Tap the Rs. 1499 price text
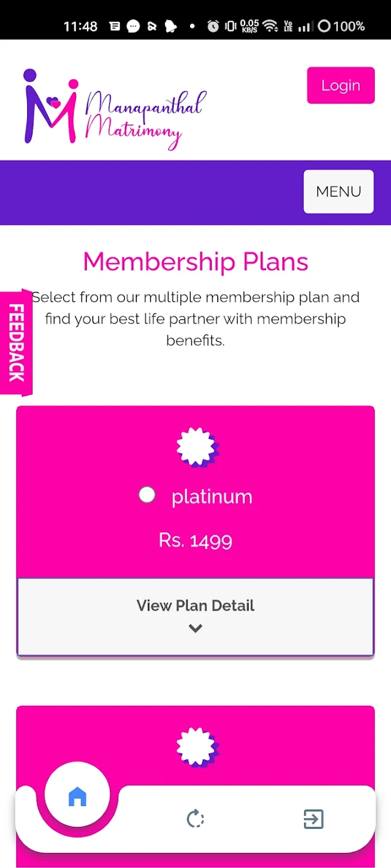Viewport: 391px width, 868px height. [195, 540]
